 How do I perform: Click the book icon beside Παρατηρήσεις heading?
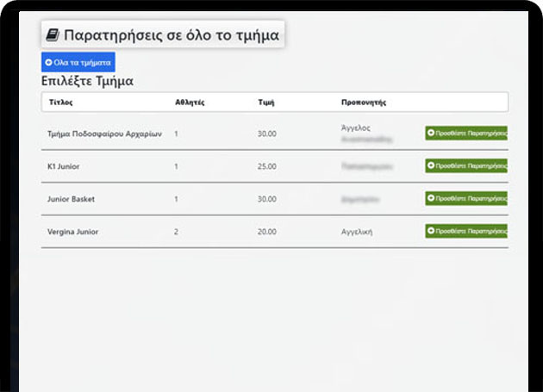click(x=53, y=35)
